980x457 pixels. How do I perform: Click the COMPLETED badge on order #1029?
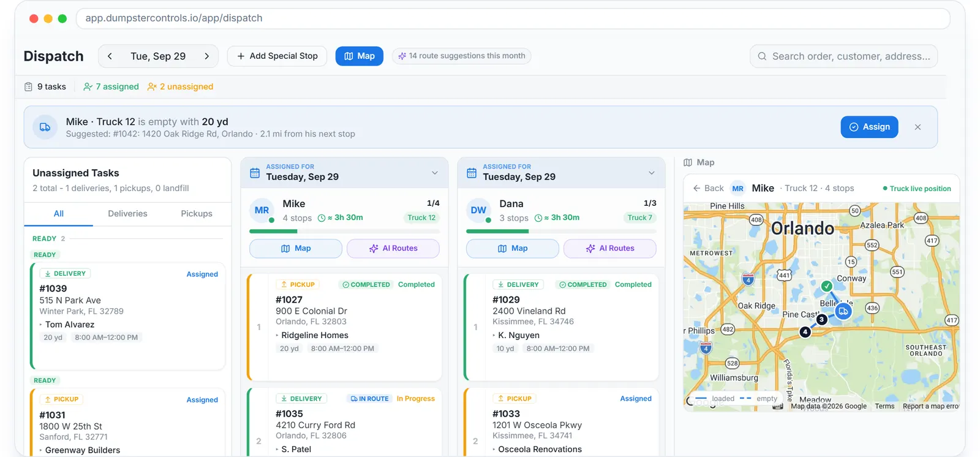[x=583, y=285]
